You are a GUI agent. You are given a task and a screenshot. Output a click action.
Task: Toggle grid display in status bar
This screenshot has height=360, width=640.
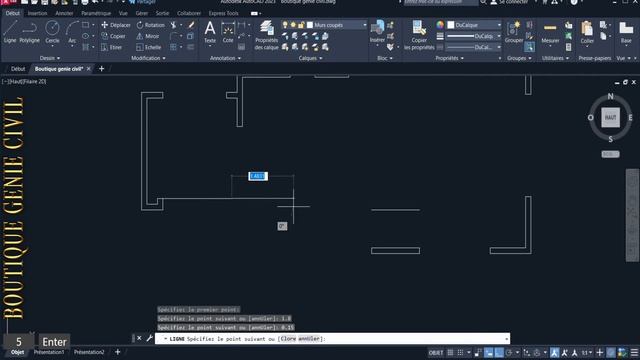(x=450, y=353)
